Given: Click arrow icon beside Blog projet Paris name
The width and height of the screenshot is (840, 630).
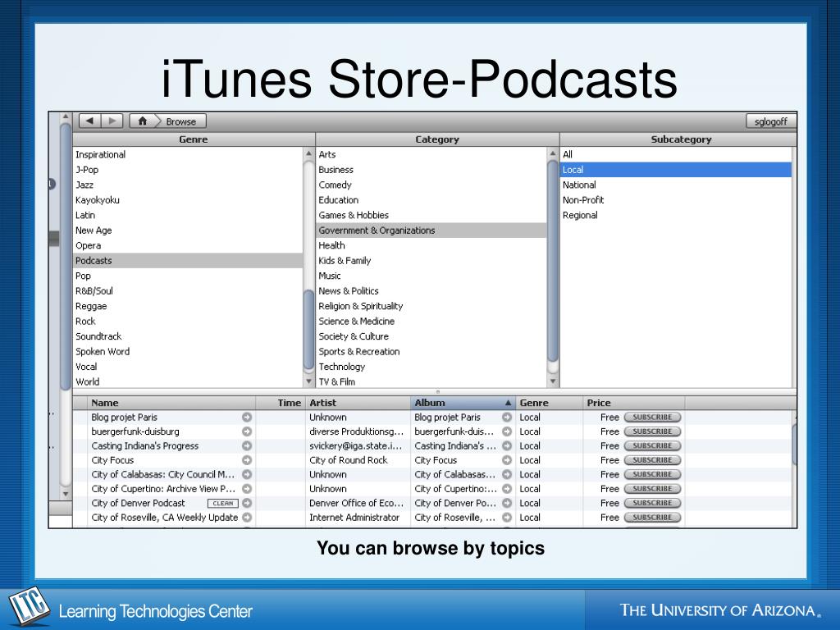Looking at the screenshot, I should coord(247,418).
